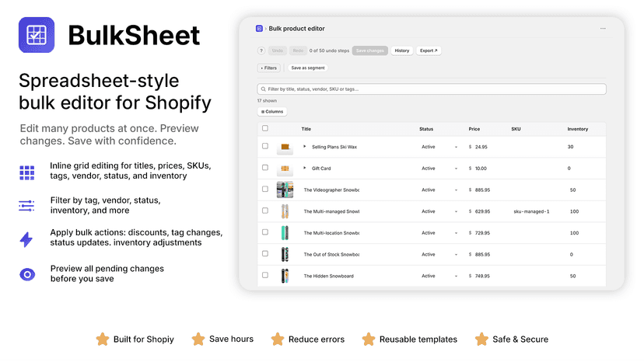Click the price cell 24.95
Image resolution: width=644 pixels, height=362 pixels.
[x=481, y=147]
